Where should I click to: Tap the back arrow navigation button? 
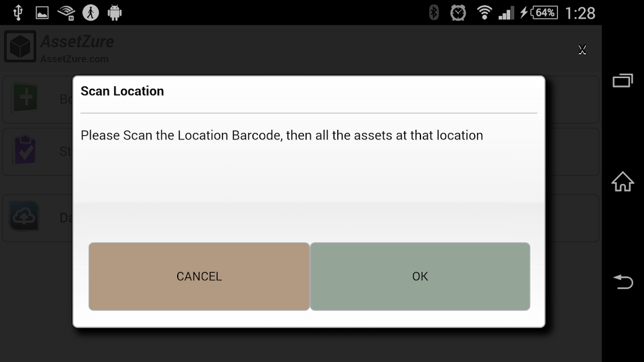pos(623,282)
